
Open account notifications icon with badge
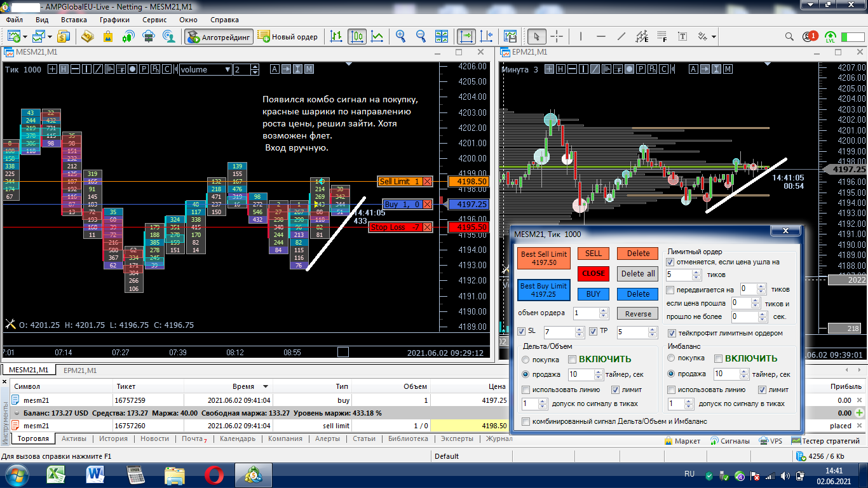pos(810,36)
